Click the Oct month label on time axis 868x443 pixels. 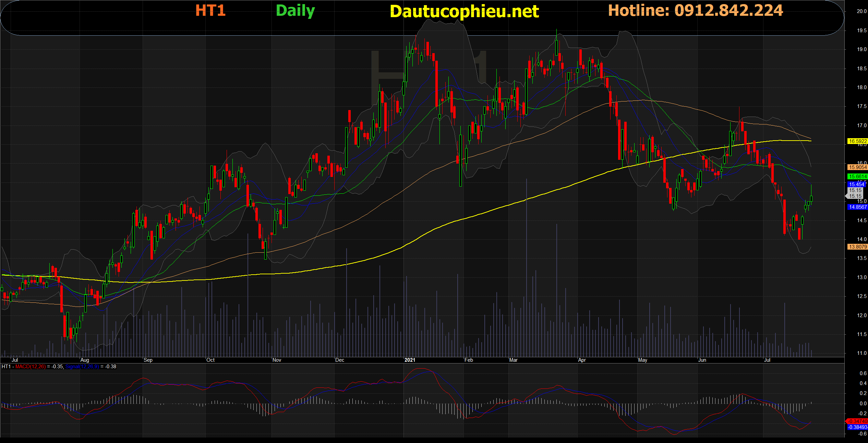210,360
